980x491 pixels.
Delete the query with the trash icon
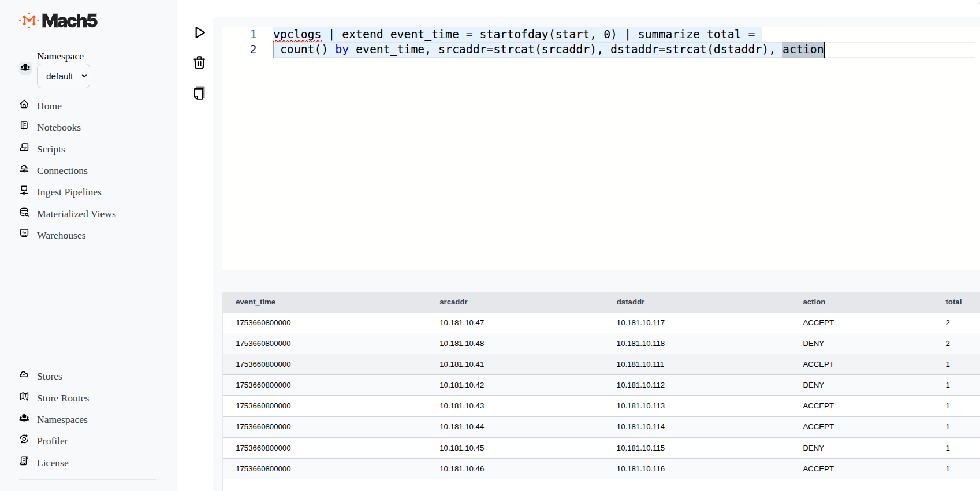click(199, 62)
